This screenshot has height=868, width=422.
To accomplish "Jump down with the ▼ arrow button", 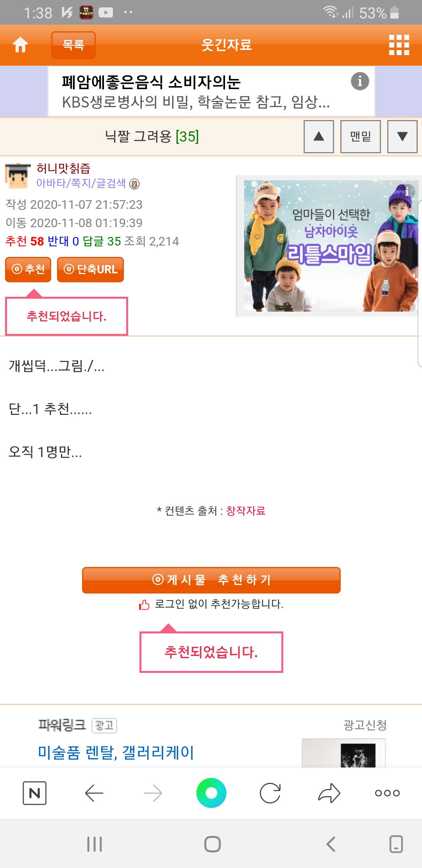I will [x=402, y=136].
